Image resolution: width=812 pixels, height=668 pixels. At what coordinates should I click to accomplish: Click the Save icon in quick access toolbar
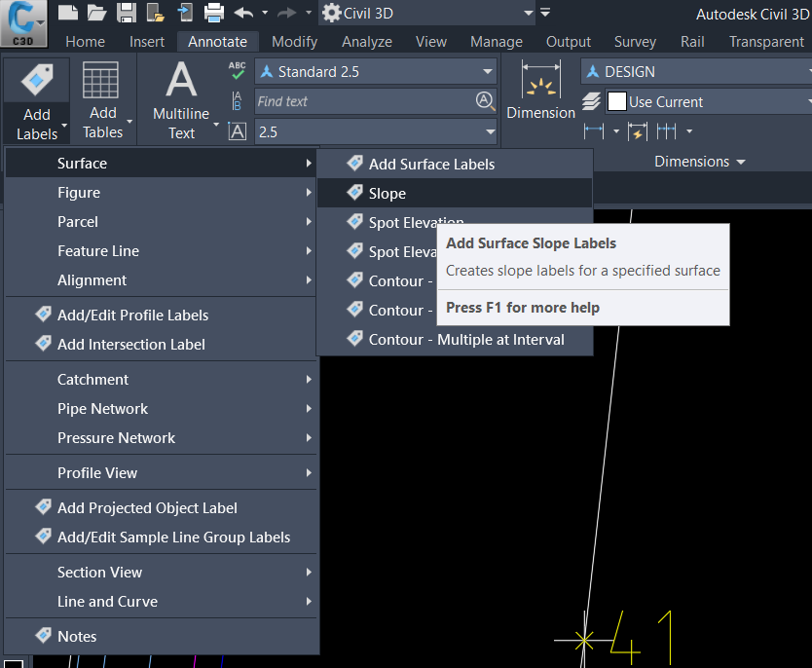pyautogui.click(x=127, y=13)
